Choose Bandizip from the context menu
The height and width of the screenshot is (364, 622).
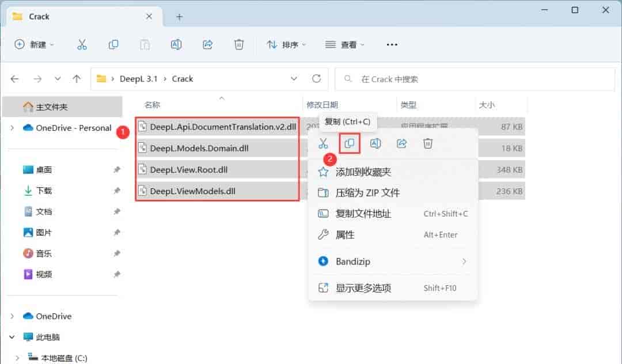(393, 261)
